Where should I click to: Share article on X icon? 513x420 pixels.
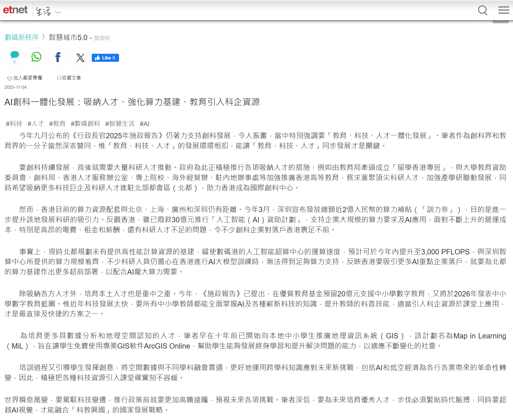(x=80, y=58)
